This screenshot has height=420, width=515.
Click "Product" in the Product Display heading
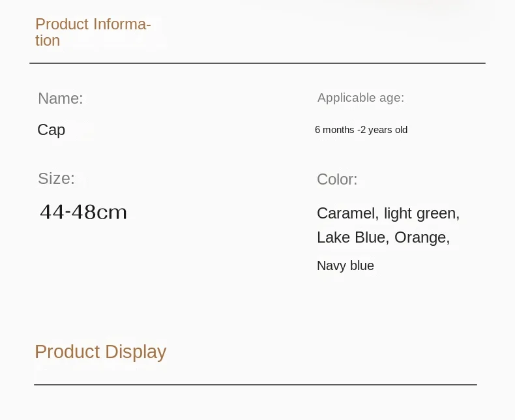pos(67,352)
